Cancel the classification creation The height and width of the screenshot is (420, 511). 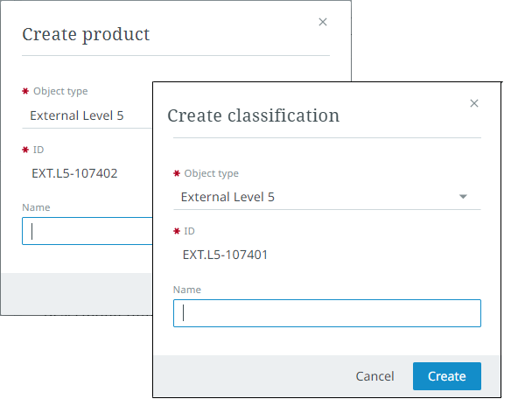374,376
